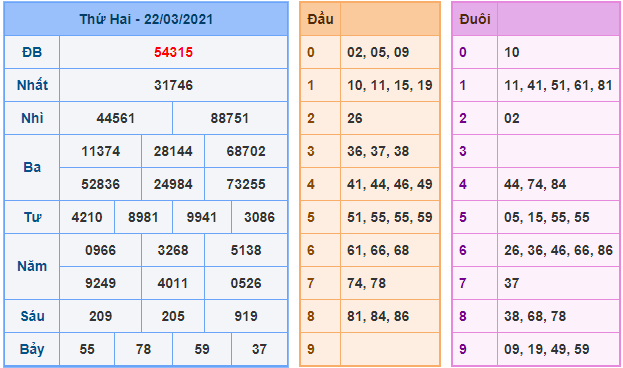Click the special prize number 54315

[x=174, y=52]
